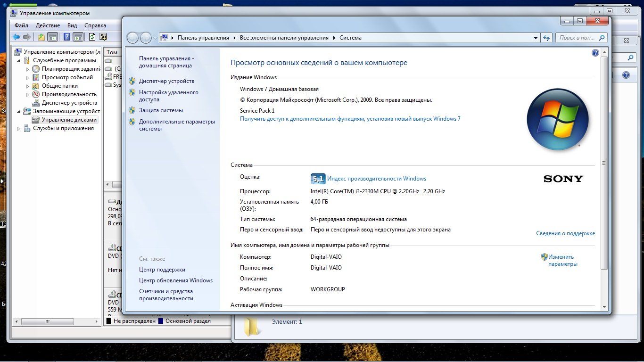Toggle the Show/Hide console tree toolbar icon
The height and width of the screenshot is (362, 644).
click(53, 37)
